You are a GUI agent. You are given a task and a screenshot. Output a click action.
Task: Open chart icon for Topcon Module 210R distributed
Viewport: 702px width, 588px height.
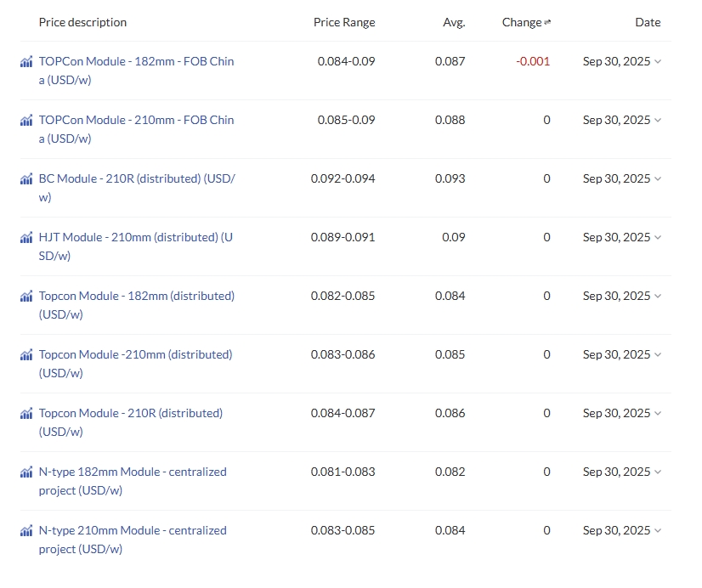pos(26,414)
